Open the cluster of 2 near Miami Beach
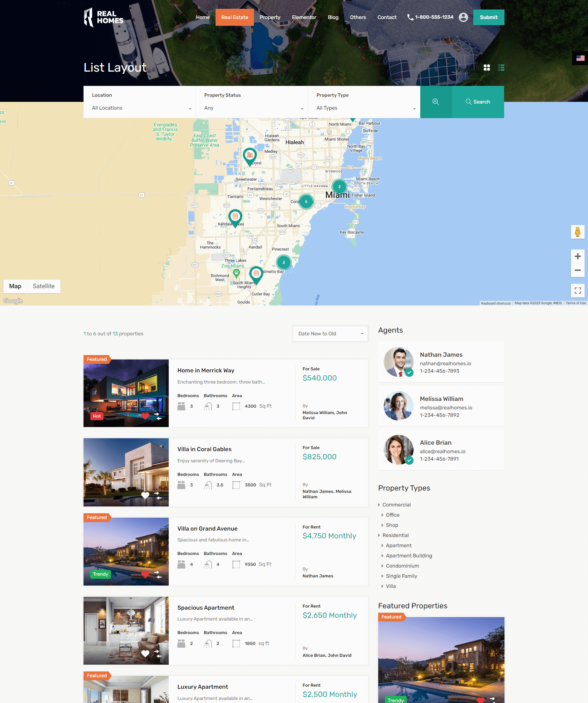This screenshot has width=588, height=703. [x=339, y=187]
